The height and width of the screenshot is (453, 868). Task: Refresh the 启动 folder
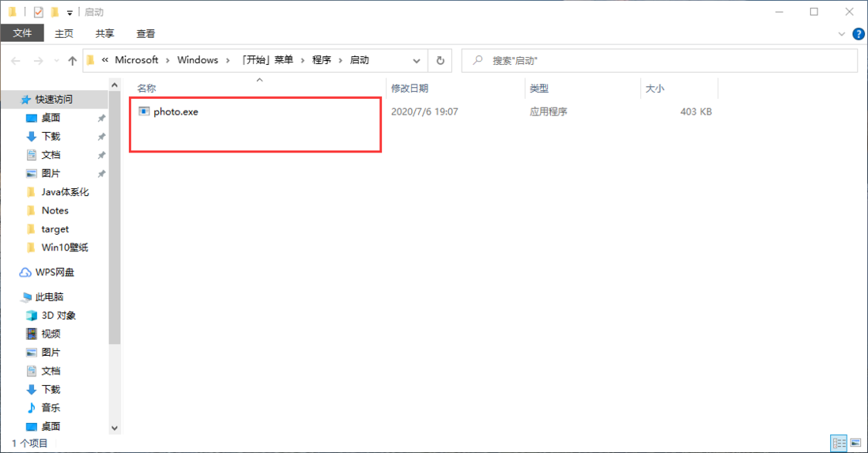pyautogui.click(x=440, y=60)
